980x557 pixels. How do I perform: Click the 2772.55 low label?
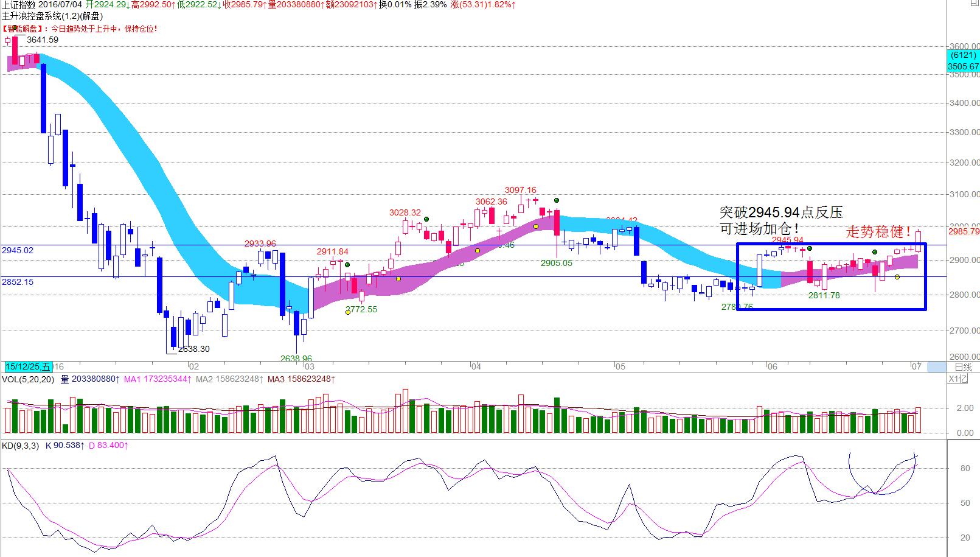click(x=361, y=309)
